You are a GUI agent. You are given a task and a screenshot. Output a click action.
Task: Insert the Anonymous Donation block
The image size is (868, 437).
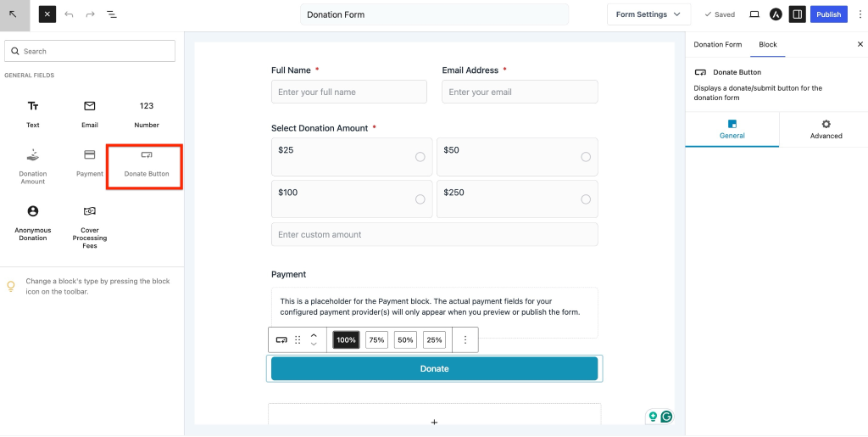[x=33, y=222]
